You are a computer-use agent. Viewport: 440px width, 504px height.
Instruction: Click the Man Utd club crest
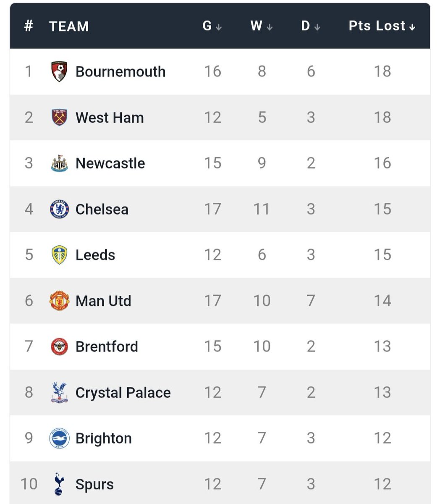59,301
